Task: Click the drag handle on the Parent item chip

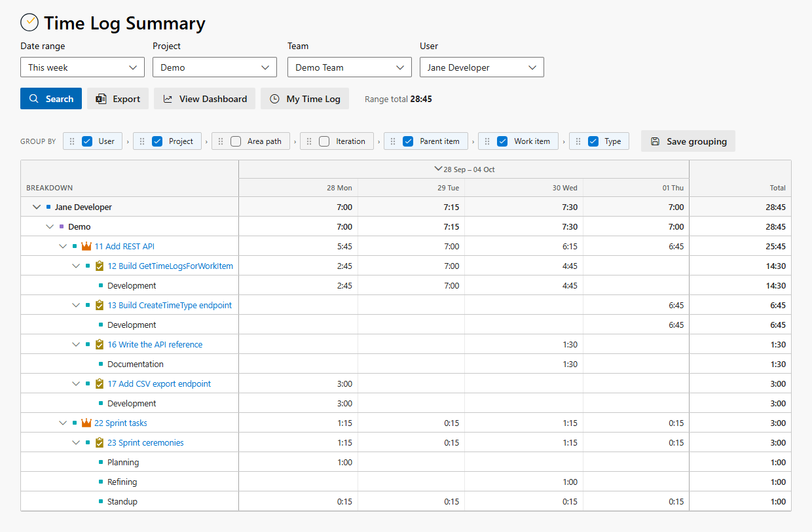Action: pos(393,141)
